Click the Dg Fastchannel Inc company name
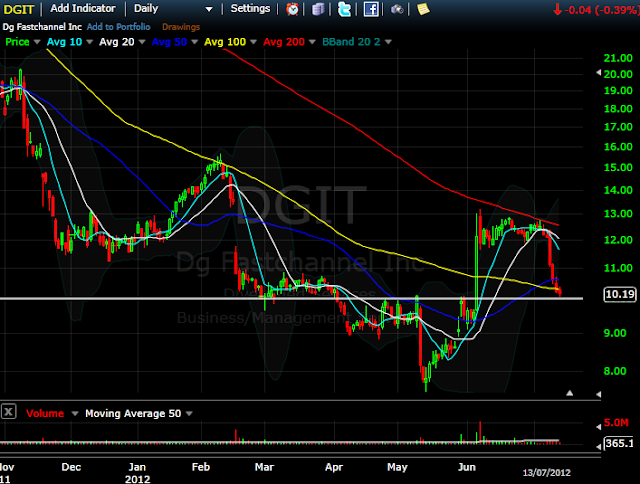Viewport: 640px width, 484px height. click(x=42, y=27)
